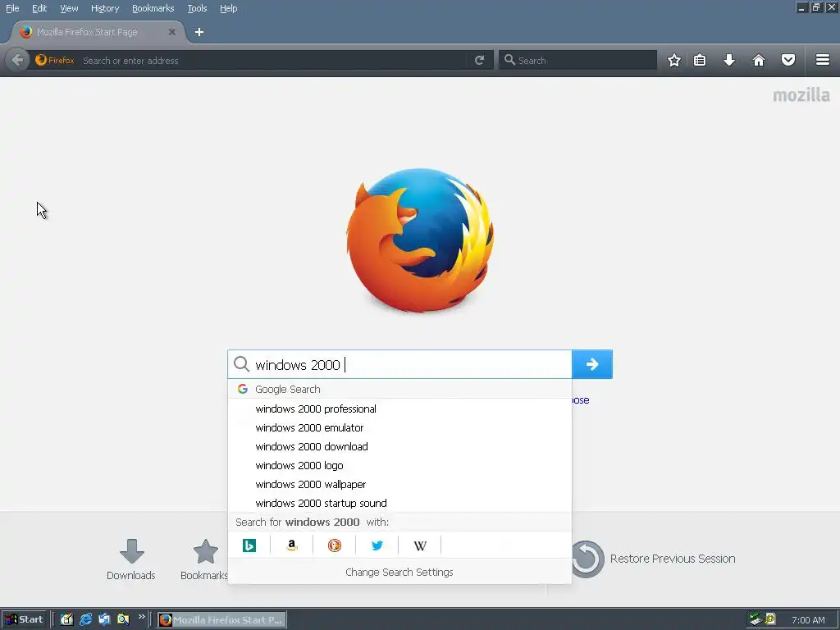Select suggestion windows 2000 logo
840x630 pixels.
(x=399, y=466)
